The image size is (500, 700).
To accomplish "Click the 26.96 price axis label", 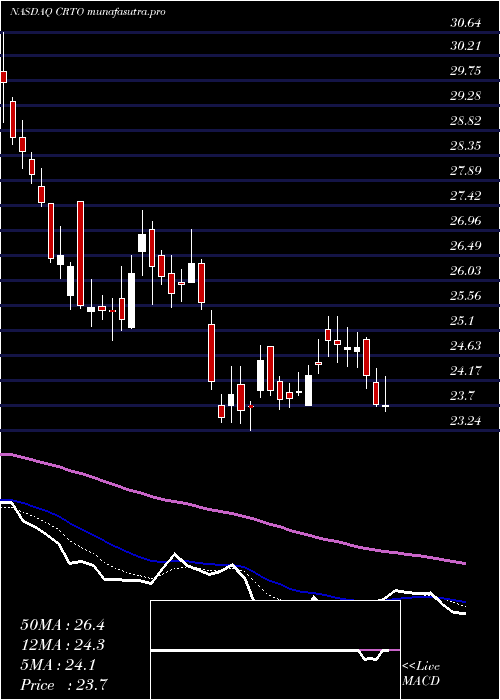I will point(466,221).
